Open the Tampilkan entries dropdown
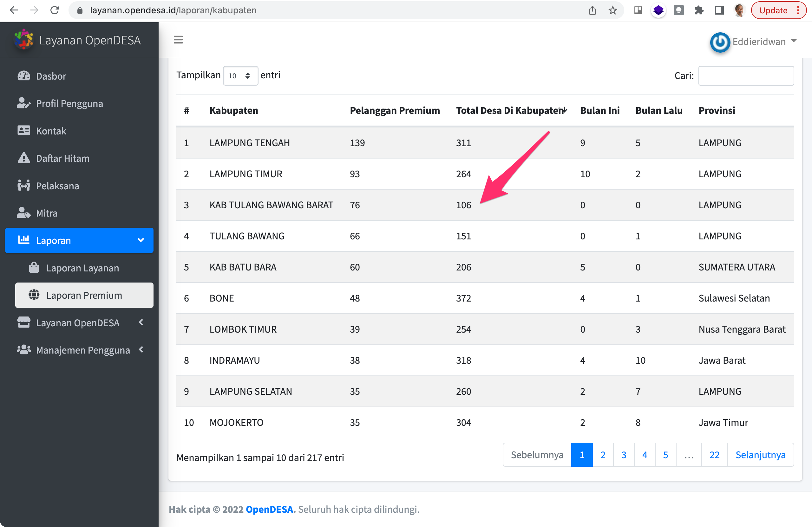The image size is (812, 527). 240,75
